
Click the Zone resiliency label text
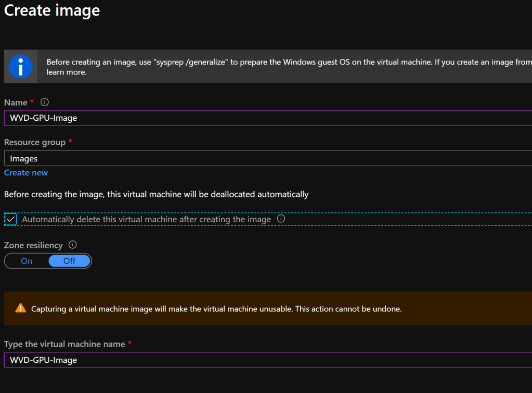[33, 245]
